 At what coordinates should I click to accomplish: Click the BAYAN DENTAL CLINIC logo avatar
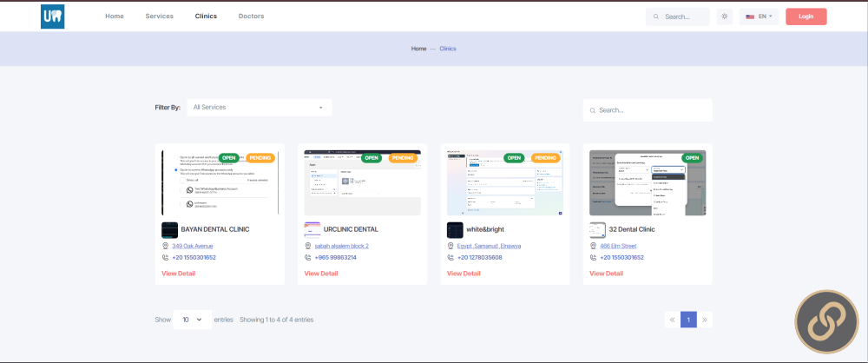pyautogui.click(x=169, y=230)
